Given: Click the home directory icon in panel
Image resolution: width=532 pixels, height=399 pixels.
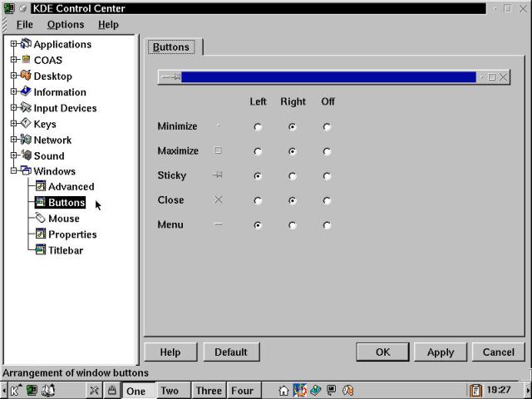Looking at the screenshot, I should [x=283, y=391].
